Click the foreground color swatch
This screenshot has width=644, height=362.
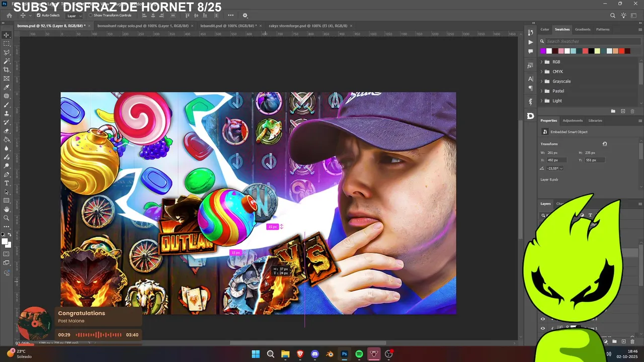pyautogui.click(x=5, y=241)
